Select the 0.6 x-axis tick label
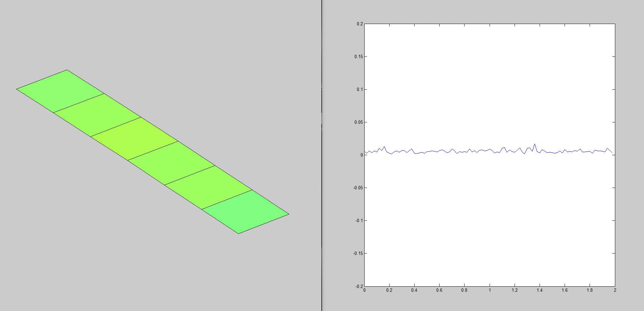Viewport: 644px width, 311px height. (x=439, y=290)
